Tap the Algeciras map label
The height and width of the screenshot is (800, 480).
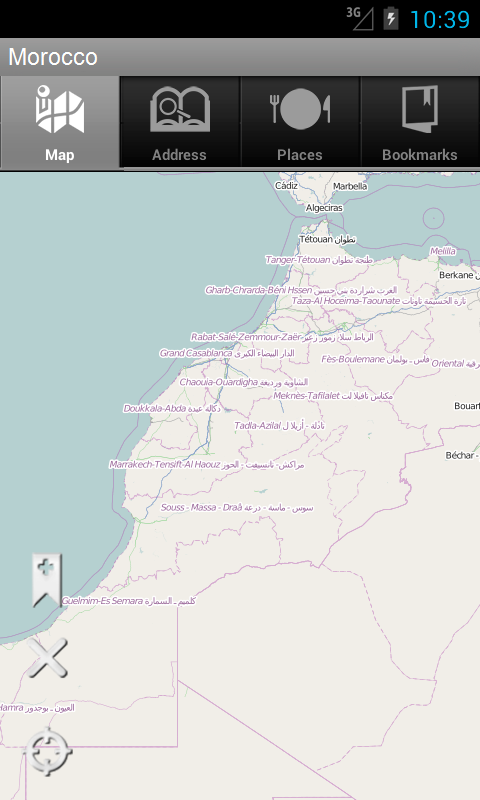(x=324, y=208)
